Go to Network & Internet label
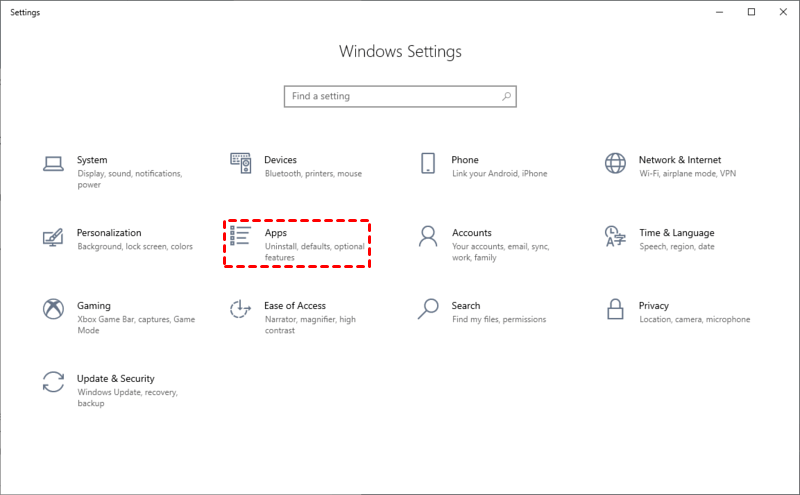 click(680, 160)
